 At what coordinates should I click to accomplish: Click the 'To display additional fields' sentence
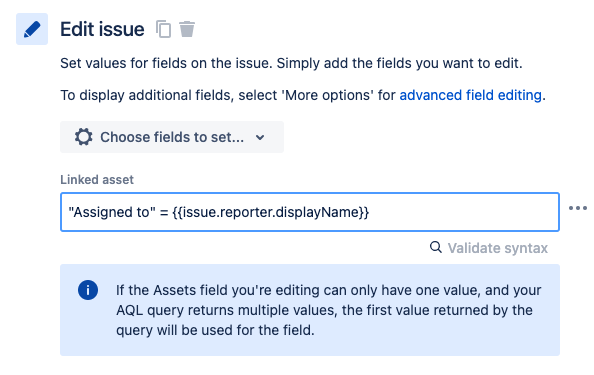click(303, 95)
